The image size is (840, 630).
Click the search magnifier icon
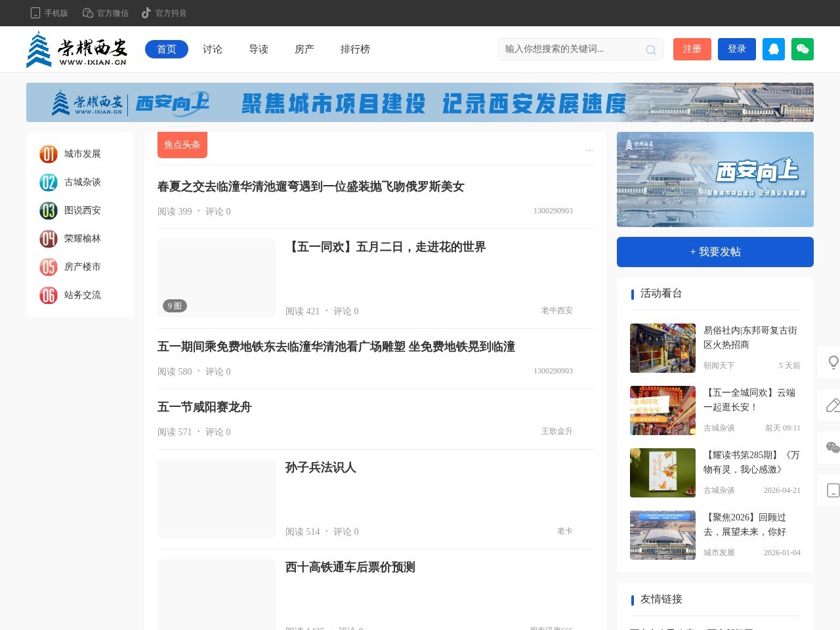tap(651, 50)
